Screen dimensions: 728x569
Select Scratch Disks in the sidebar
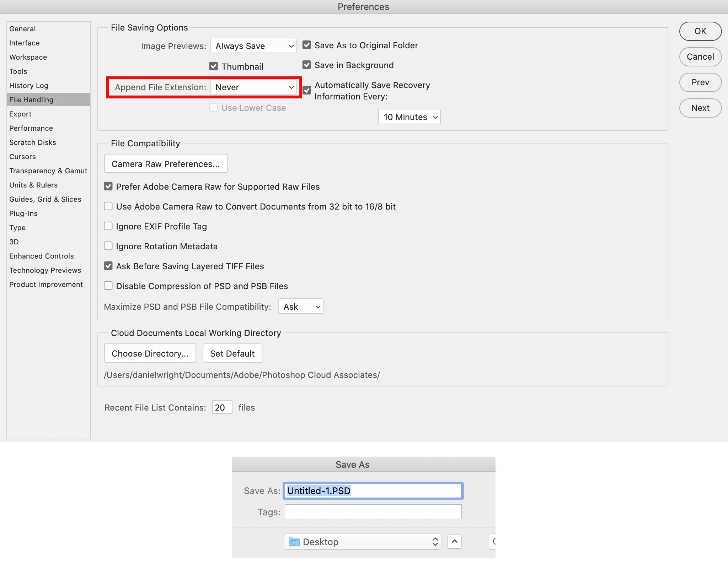(33, 142)
